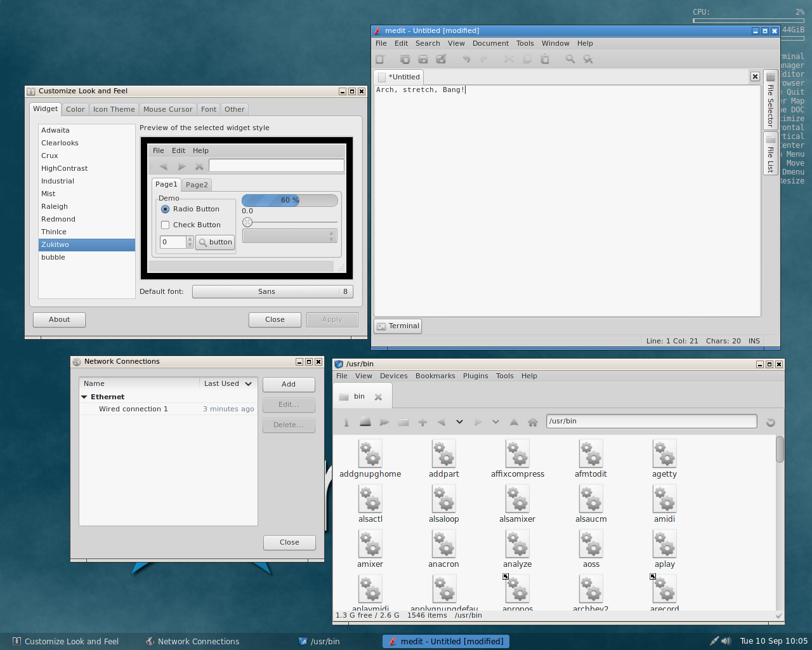
Task: Open the File Selector side pane in medit
Action: pyautogui.click(x=770, y=100)
